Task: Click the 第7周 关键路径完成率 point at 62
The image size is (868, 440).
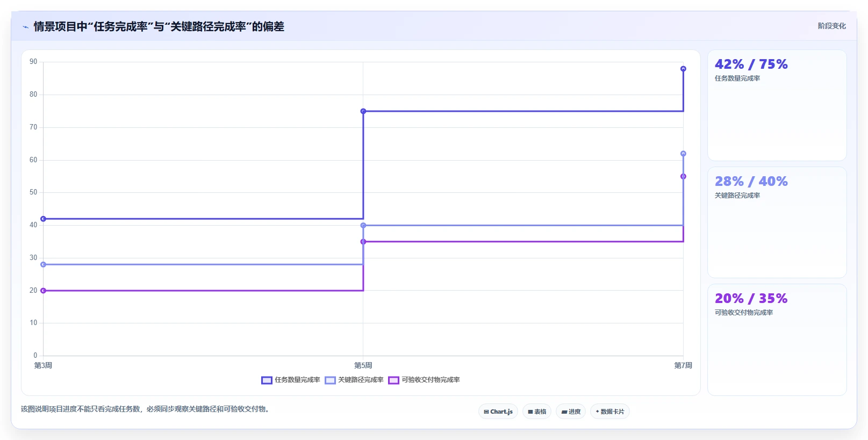Action: coord(683,154)
